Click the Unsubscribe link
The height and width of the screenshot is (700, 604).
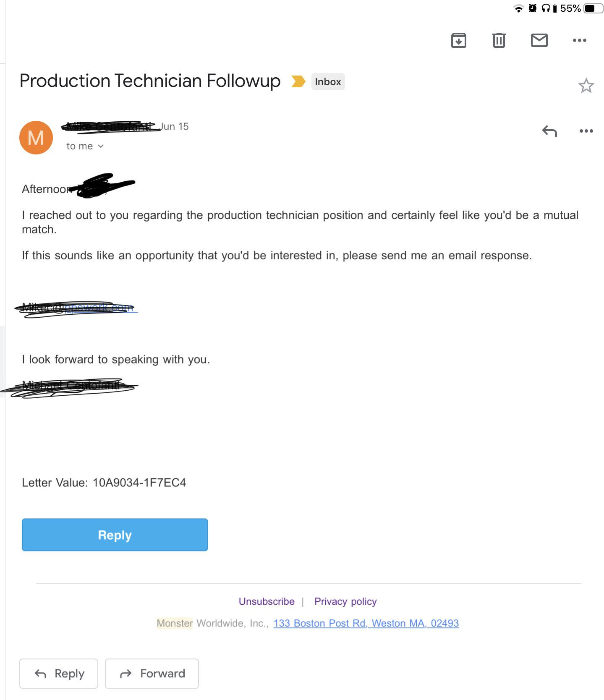point(267,601)
